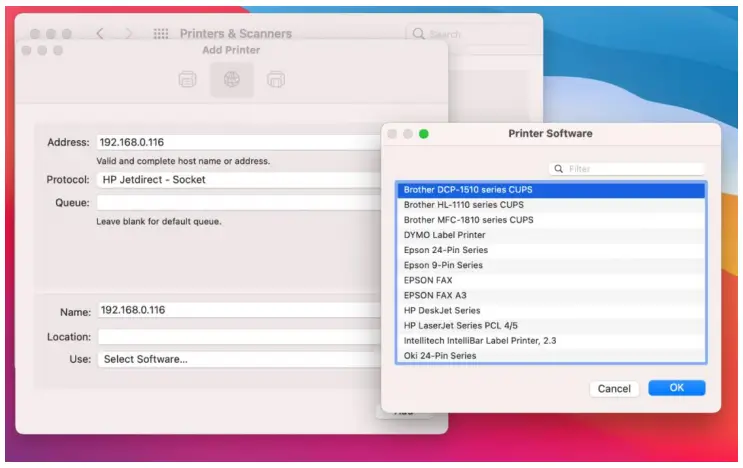Select Oki 24-Pin Series driver

551,356
